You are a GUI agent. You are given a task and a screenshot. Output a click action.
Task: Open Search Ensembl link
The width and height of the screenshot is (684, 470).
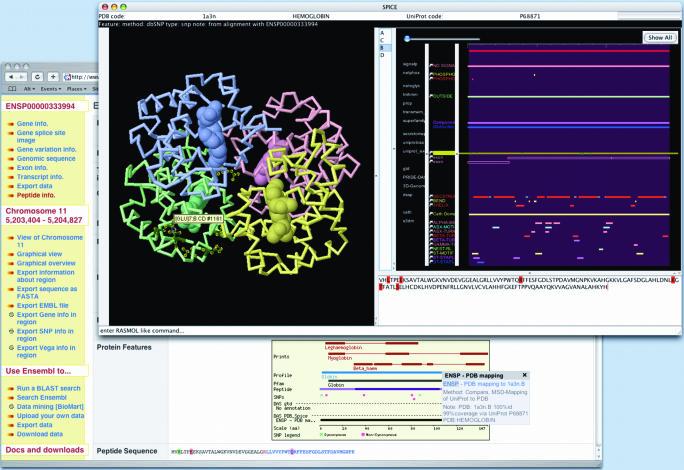coord(41,397)
